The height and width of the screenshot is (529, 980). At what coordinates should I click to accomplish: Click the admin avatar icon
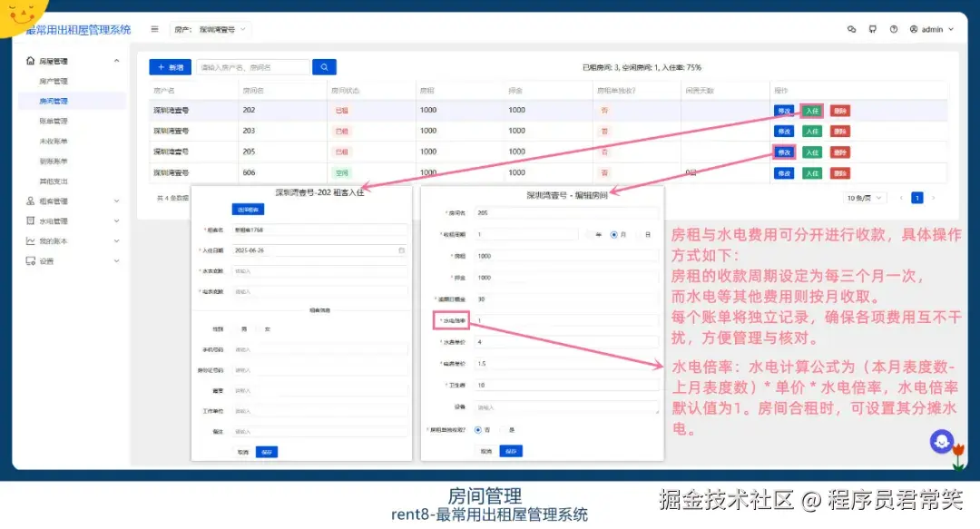pyautogui.click(x=914, y=29)
